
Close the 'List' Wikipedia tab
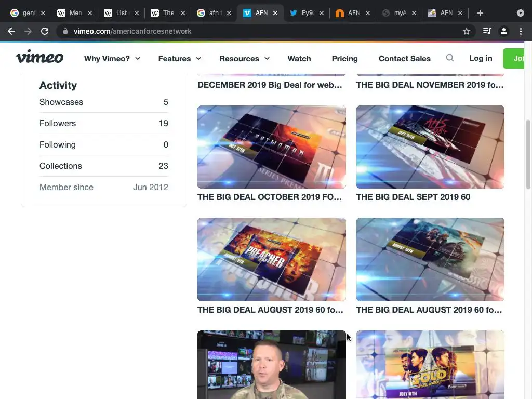coord(137,13)
